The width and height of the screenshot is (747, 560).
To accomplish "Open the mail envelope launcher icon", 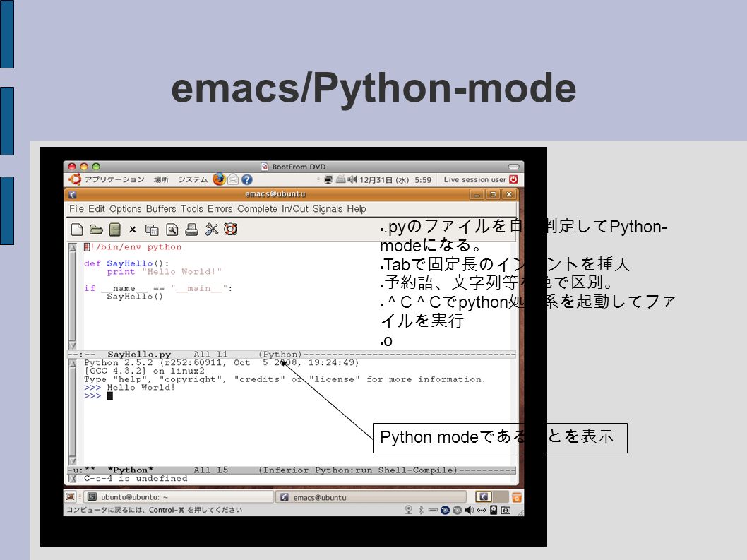I will click(233, 179).
